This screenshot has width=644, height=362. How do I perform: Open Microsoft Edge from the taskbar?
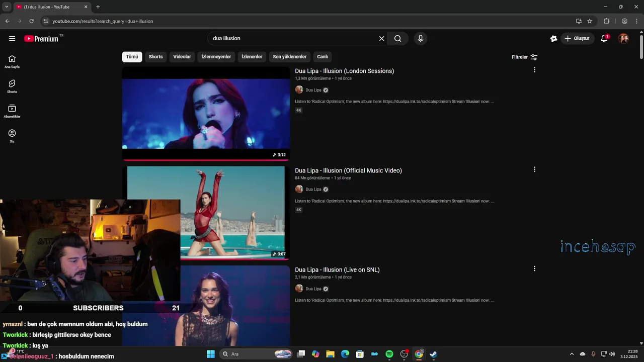coord(345,354)
